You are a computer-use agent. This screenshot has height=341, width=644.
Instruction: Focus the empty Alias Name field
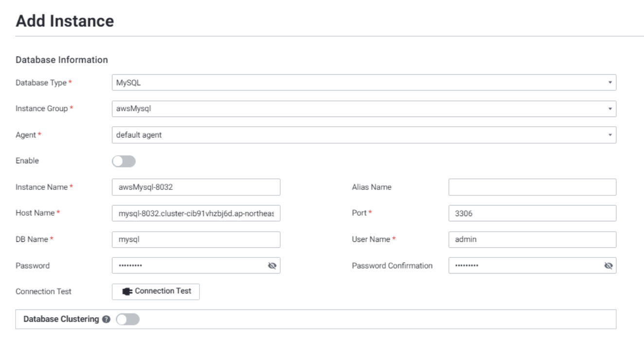[x=532, y=187]
